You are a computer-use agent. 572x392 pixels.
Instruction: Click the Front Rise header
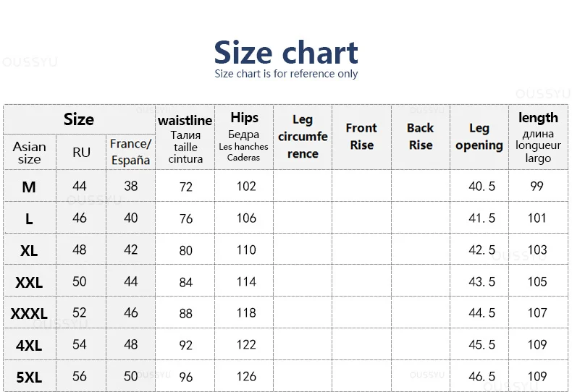pos(361,136)
